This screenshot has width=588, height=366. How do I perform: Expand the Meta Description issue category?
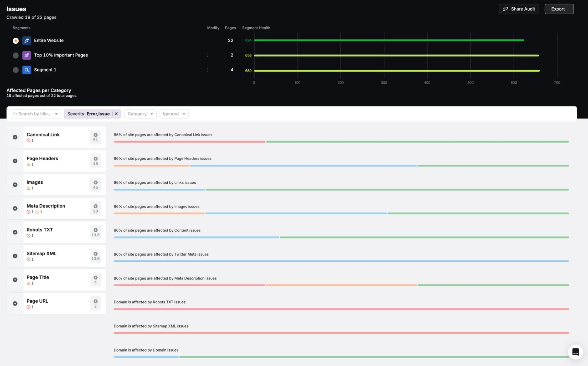coord(15,208)
